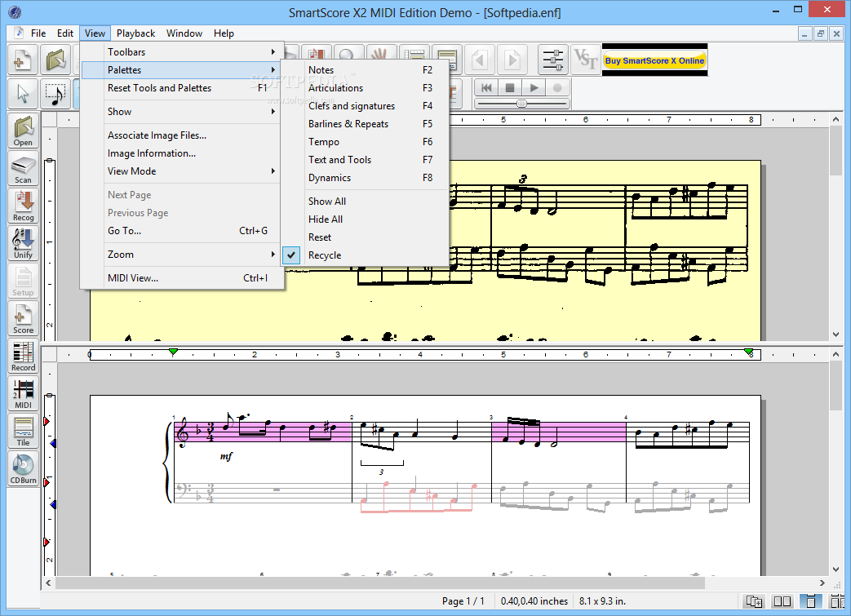Image resolution: width=851 pixels, height=616 pixels.
Task: Click the New document icon with plus sign
Action: [23, 60]
